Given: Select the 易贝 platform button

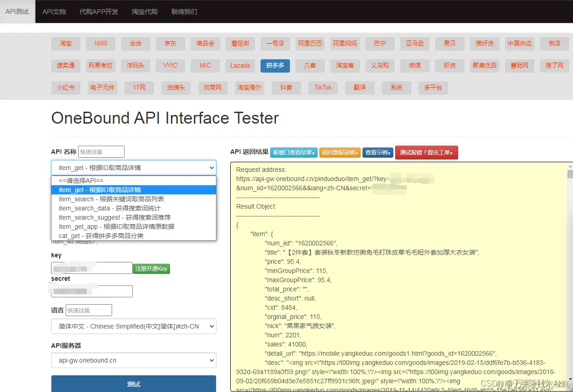Looking at the screenshot, I should 450,44.
